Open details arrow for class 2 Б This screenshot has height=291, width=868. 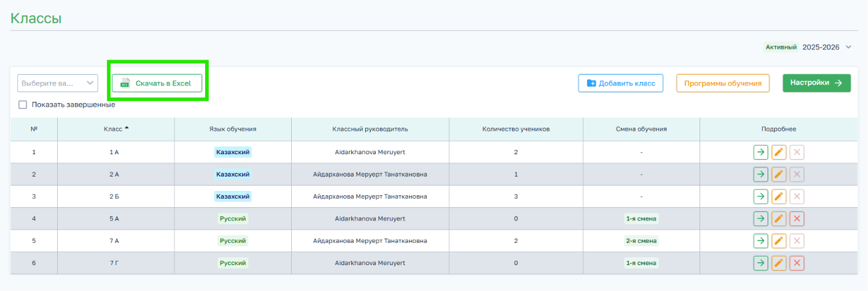coord(761,196)
